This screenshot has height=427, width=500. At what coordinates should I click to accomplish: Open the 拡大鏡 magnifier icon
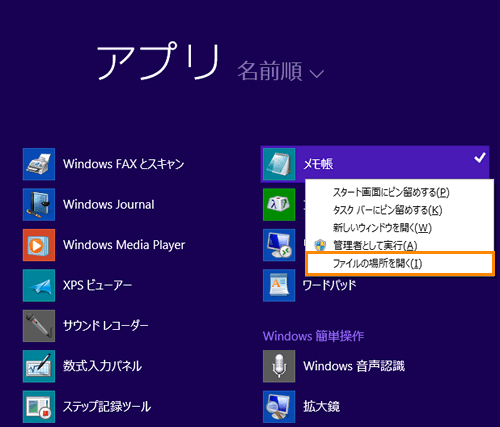pyautogui.click(x=279, y=406)
